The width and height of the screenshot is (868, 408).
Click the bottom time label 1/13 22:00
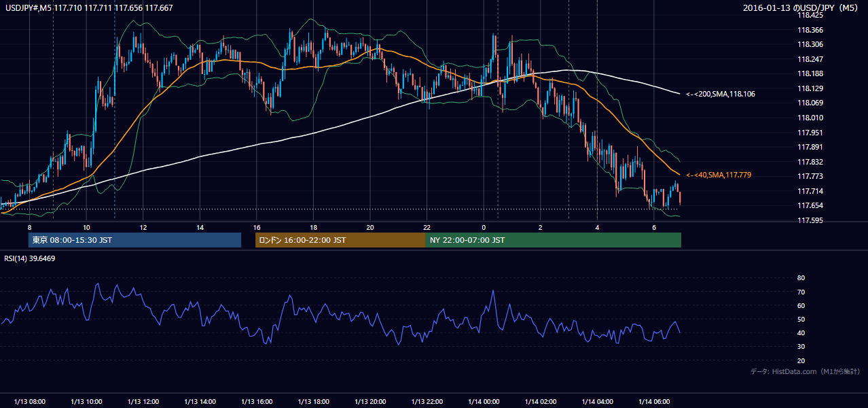tap(427, 402)
